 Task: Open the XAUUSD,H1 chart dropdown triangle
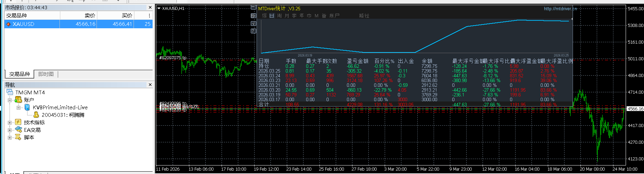point(159,9)
